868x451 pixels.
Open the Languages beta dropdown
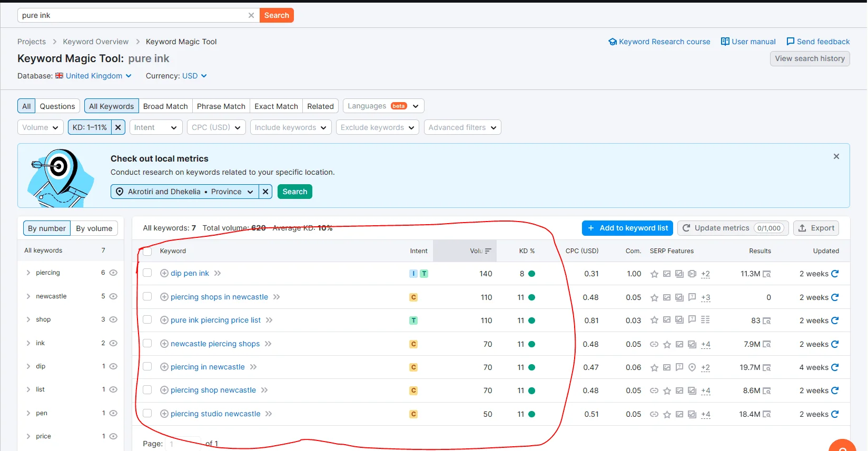tap(383, 106)
